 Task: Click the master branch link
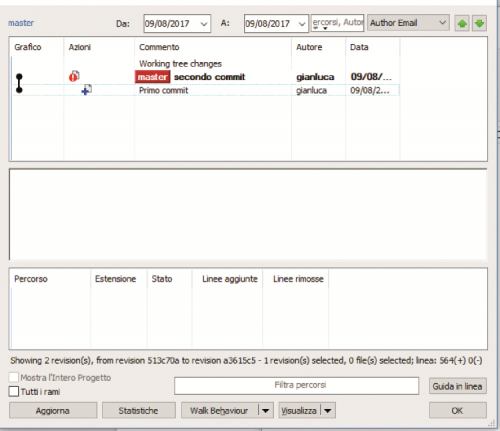point(21,23)
